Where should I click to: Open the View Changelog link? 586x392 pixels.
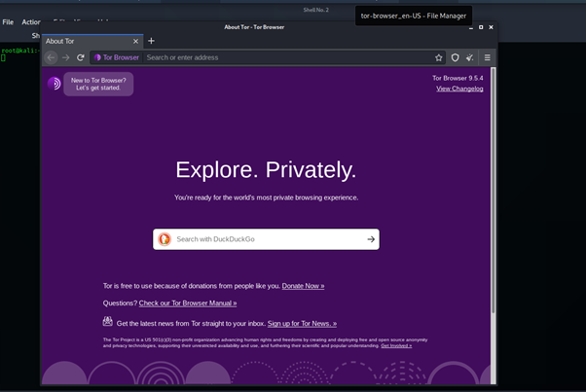pos(459,89)
